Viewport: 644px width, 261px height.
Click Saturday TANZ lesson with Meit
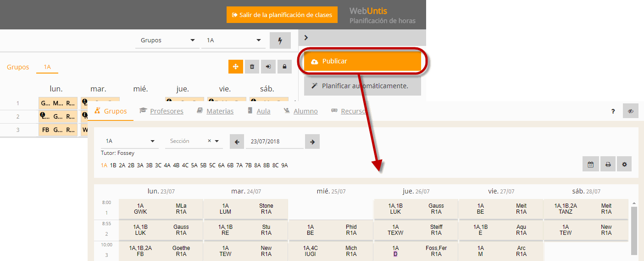[586, 209]
